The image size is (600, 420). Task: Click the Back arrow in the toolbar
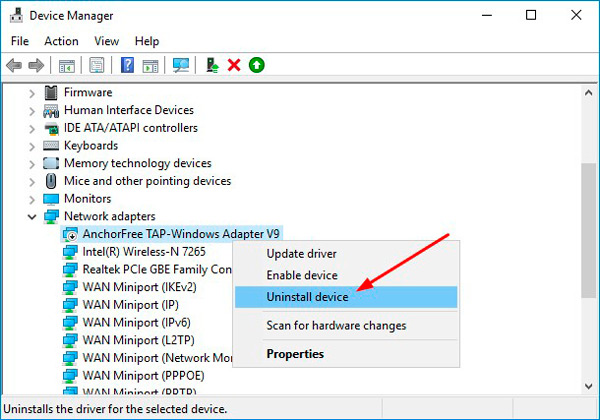pyautogui.click(x=14, y=65)
